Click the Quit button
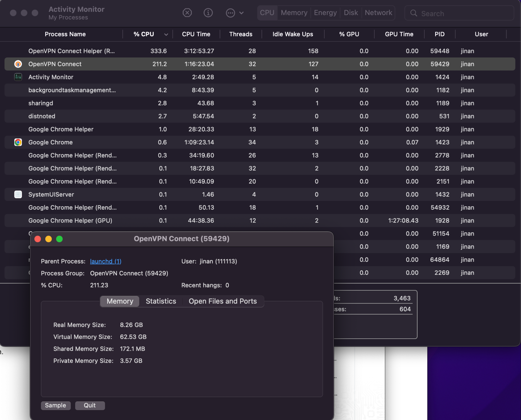This screenshot has width=521, height=420. pyautogui.click(x=90, y=406)
